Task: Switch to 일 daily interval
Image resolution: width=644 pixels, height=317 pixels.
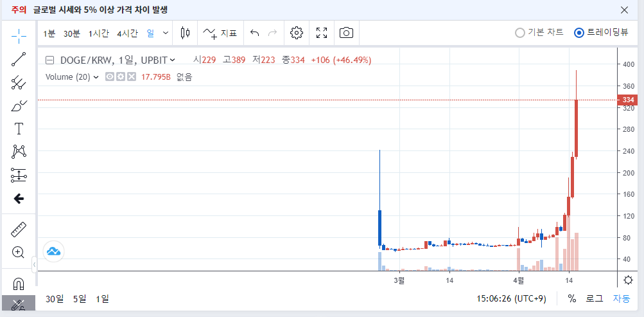Action: (150, 33)
